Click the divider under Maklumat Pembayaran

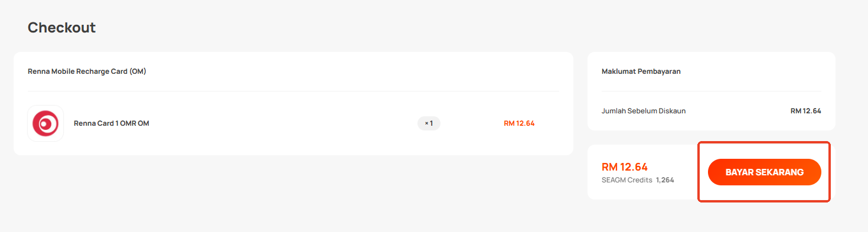pos(712,91)
